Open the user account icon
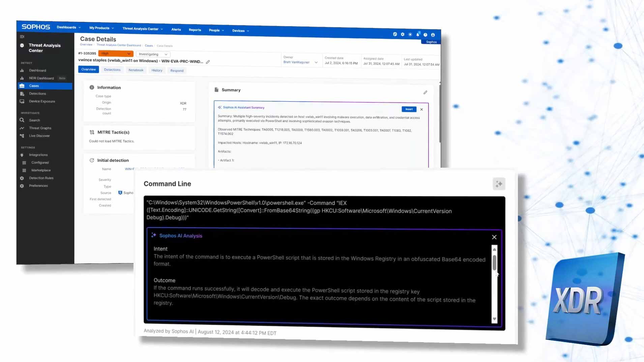644x362 pixels. [x=433, y=34]
